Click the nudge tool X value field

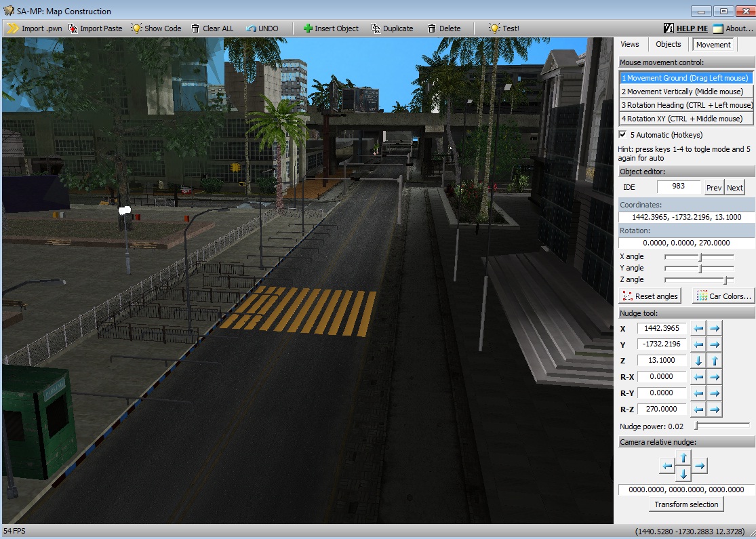pos(662,328)
